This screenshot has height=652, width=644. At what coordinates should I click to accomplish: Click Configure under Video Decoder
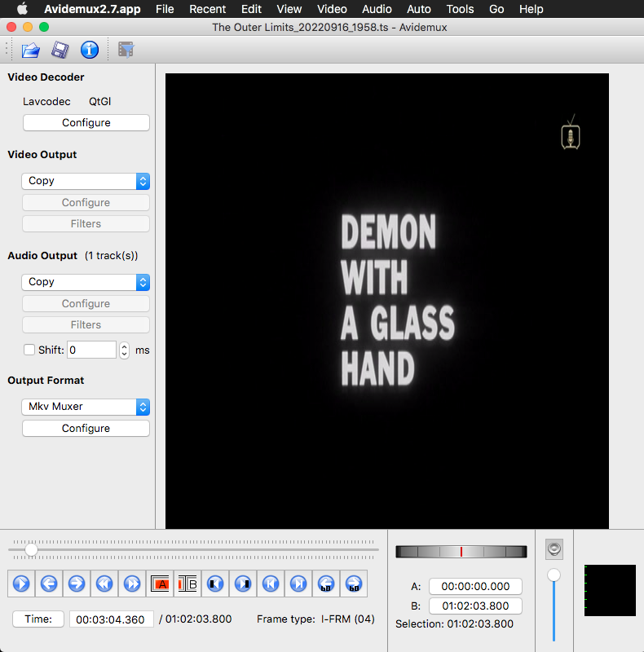tap(86, 123)
